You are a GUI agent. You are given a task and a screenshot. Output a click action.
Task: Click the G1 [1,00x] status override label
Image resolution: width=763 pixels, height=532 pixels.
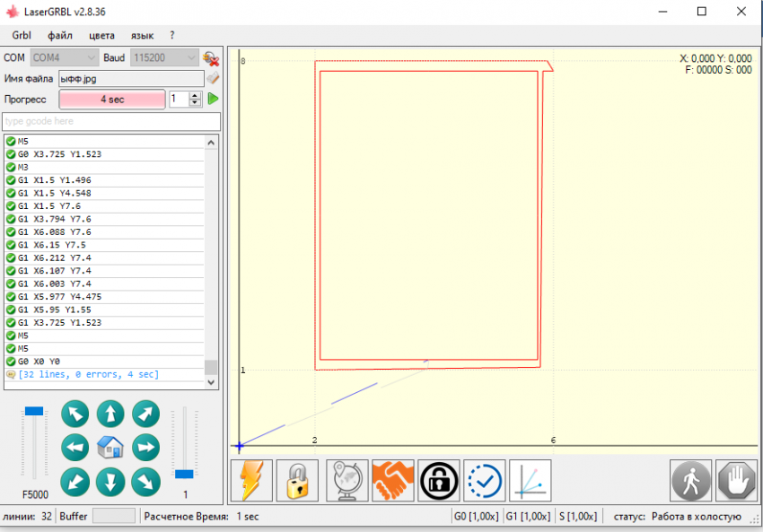coord(526,517)
